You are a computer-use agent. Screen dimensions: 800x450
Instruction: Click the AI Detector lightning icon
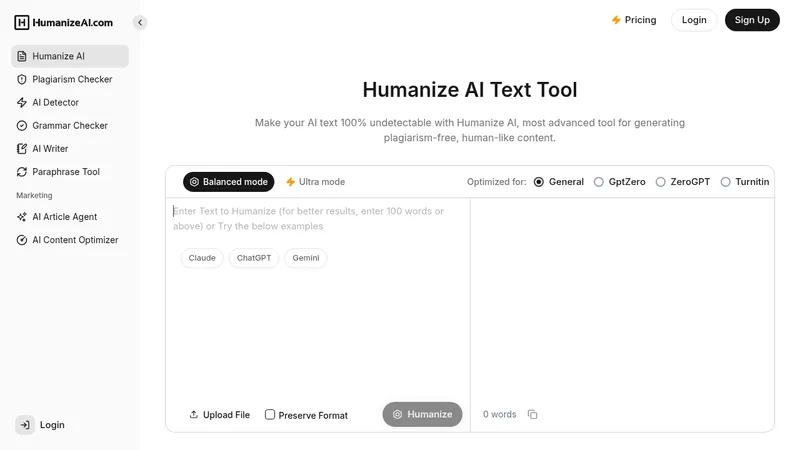pyautogui.click(x=21, y=103)
